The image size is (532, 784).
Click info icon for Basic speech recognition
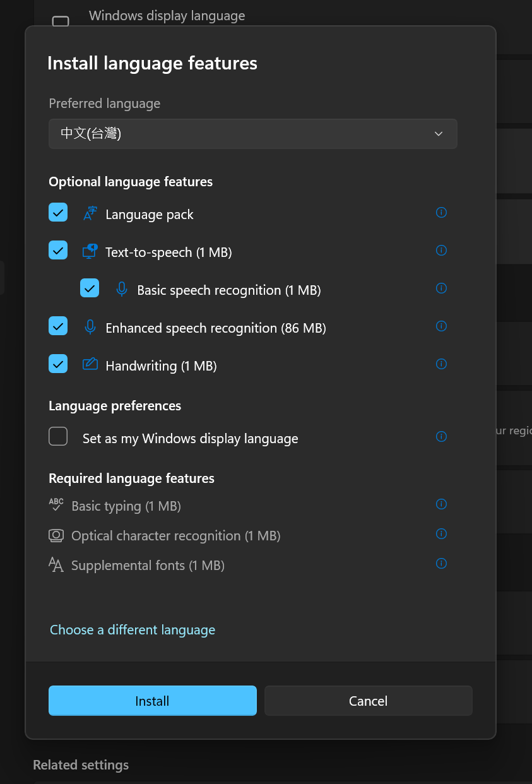(x=441, y=288)
